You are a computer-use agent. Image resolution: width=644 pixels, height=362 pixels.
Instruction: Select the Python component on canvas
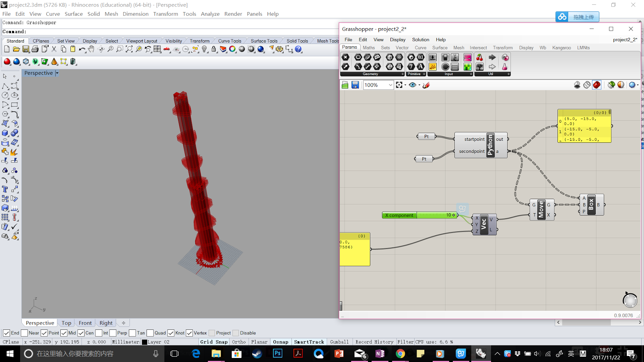pyautogui.click(x=481, y=145)
